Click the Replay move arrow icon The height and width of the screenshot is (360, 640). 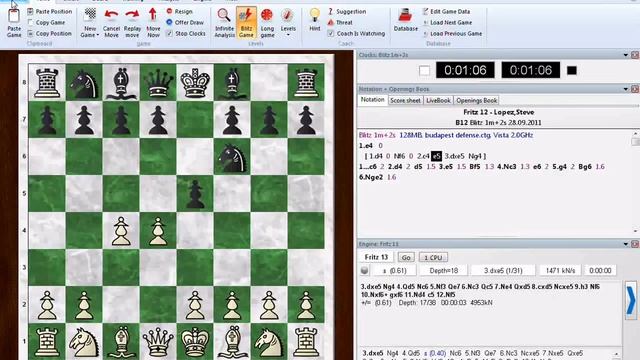132,16
